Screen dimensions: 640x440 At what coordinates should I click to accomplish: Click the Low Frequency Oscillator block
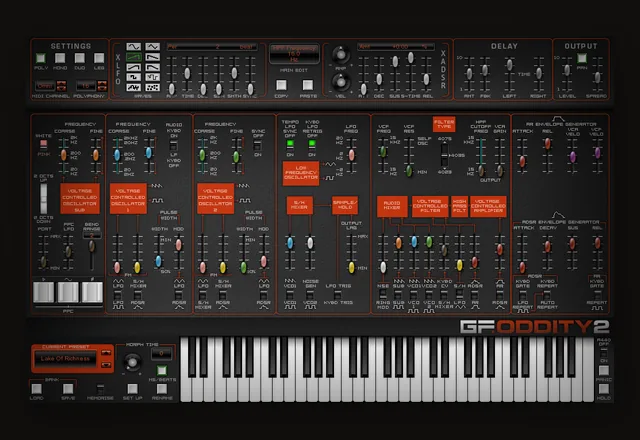pos(301,173)
